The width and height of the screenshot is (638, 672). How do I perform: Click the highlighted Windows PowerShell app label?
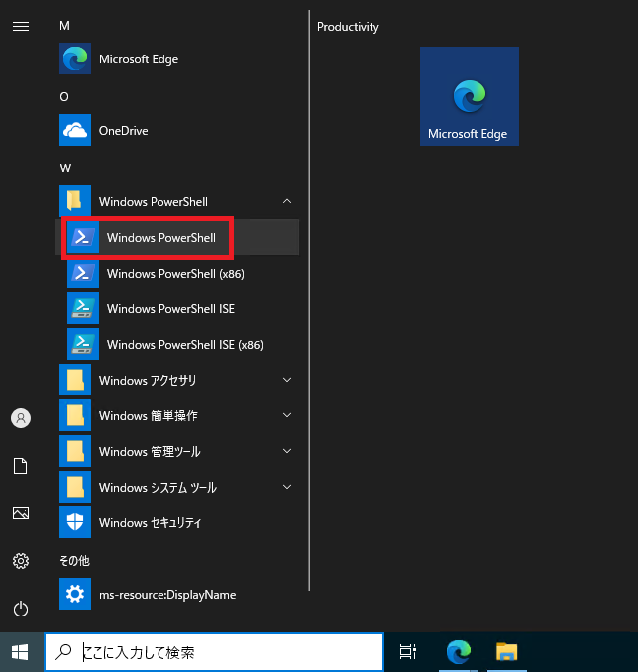pyautogui.click(x=161, y=238)
